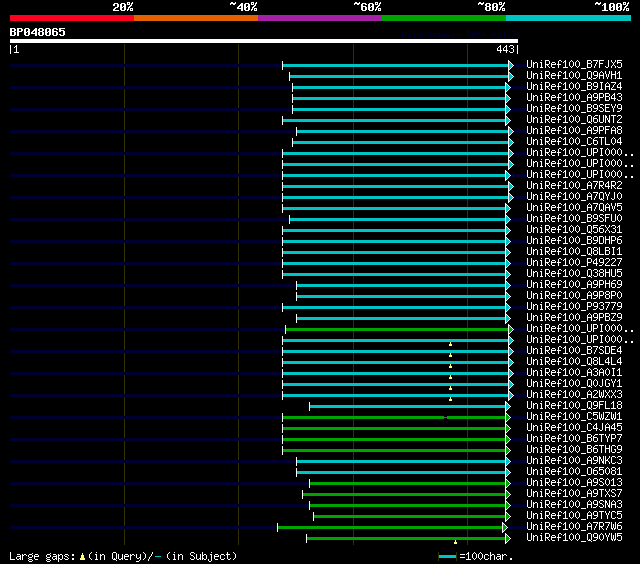Screen dimensions: 640x564
Task: Click the arrowhead ending the UniRef100_A7R7W6 bar
Action: coord(505,527)
